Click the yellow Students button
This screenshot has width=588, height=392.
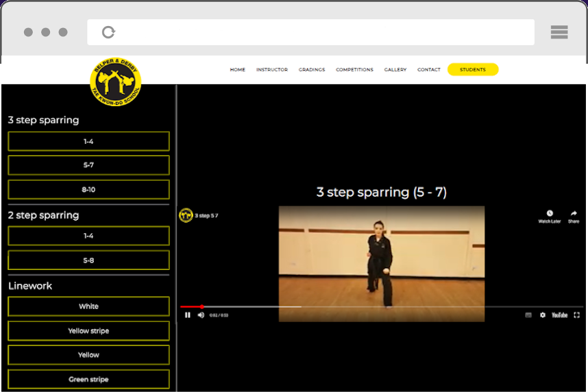click(x=472, y=70)
